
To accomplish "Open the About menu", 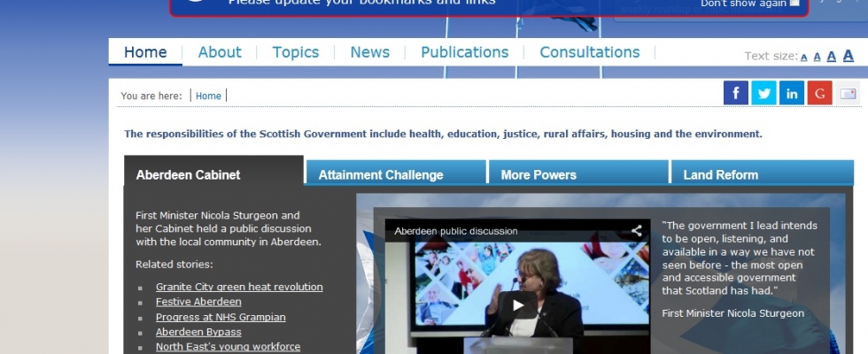I will (220, 52).
